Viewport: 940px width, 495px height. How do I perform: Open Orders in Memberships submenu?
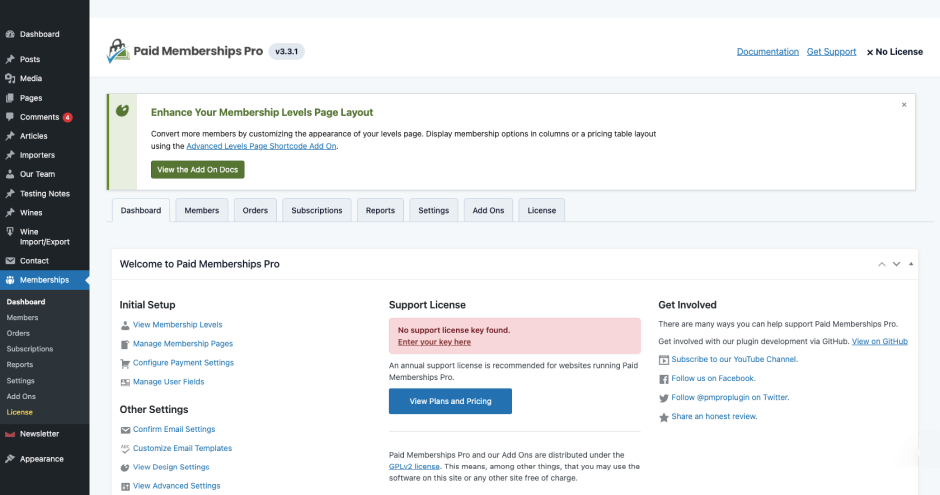click(x=18, y=333)
